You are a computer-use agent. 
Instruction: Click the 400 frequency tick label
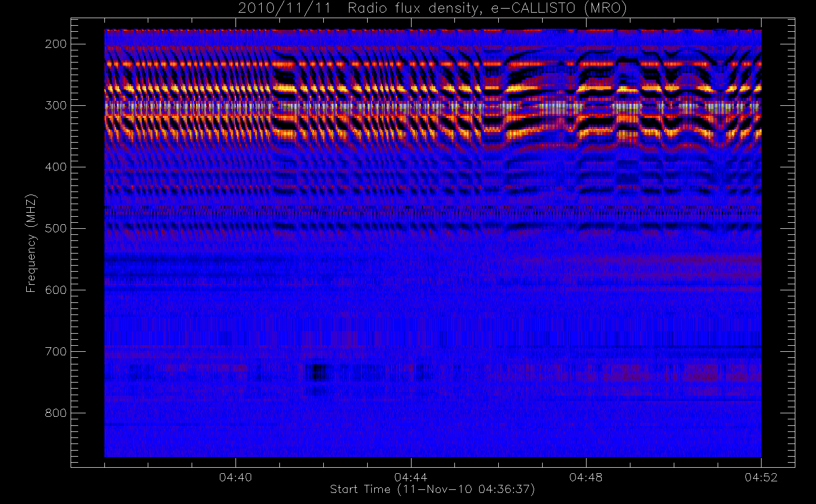point(56,167)
